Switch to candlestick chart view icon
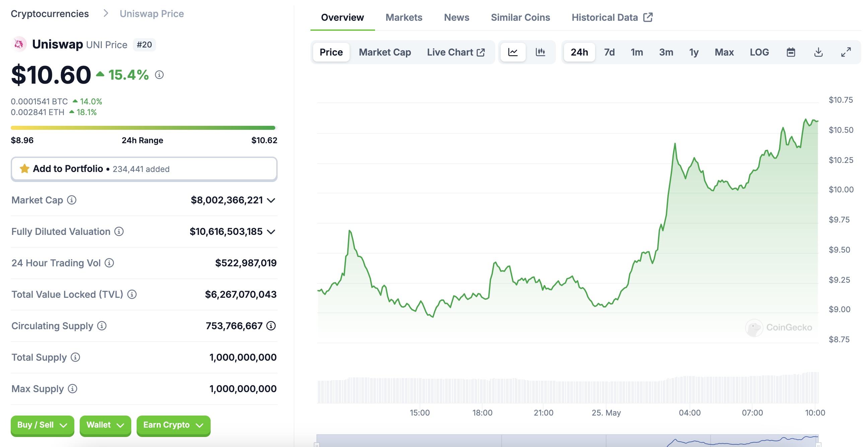Image resolution: width=868 pixels, height=447 pixels. click(x=540, y=52)
